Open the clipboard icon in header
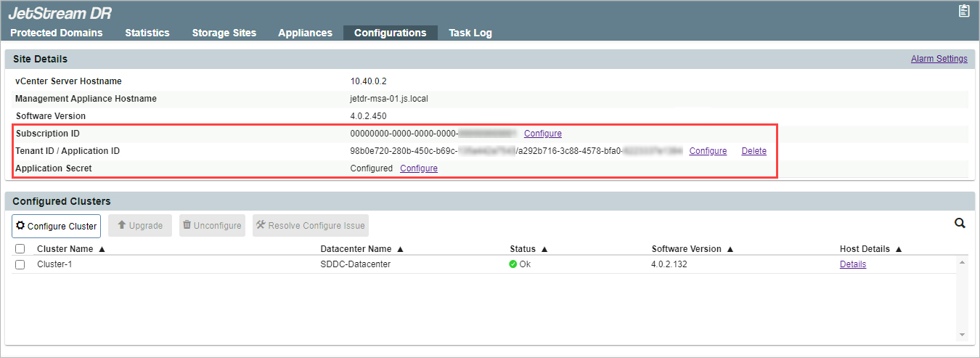 [x=964, y=11]
